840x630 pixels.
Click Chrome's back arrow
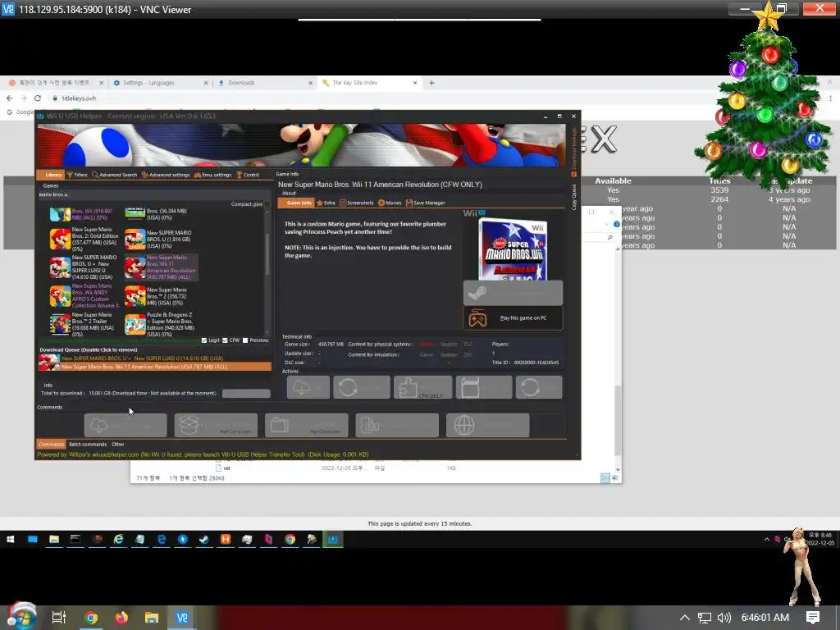(10, 98)
